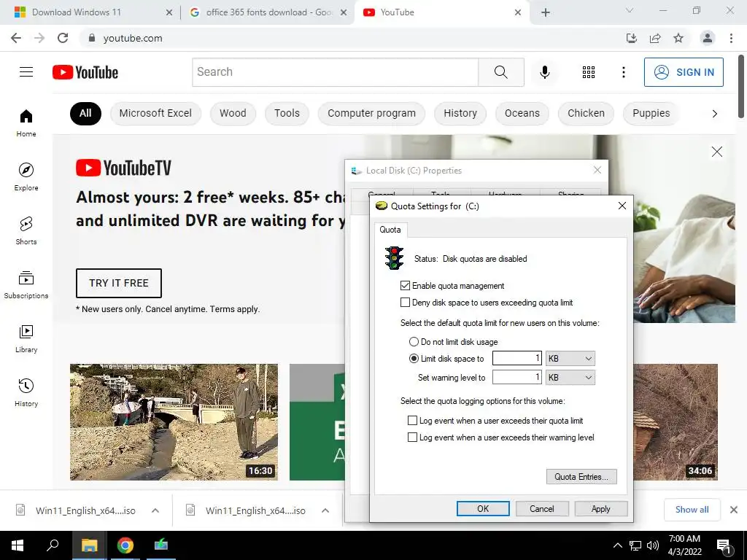Open the Chrome profile avatar

708,38
